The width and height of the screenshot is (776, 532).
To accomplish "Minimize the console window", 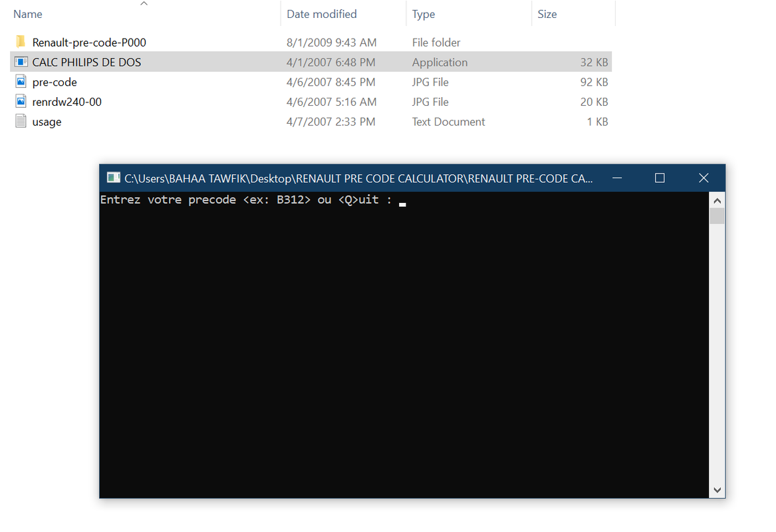I will (x=617, y=178).
